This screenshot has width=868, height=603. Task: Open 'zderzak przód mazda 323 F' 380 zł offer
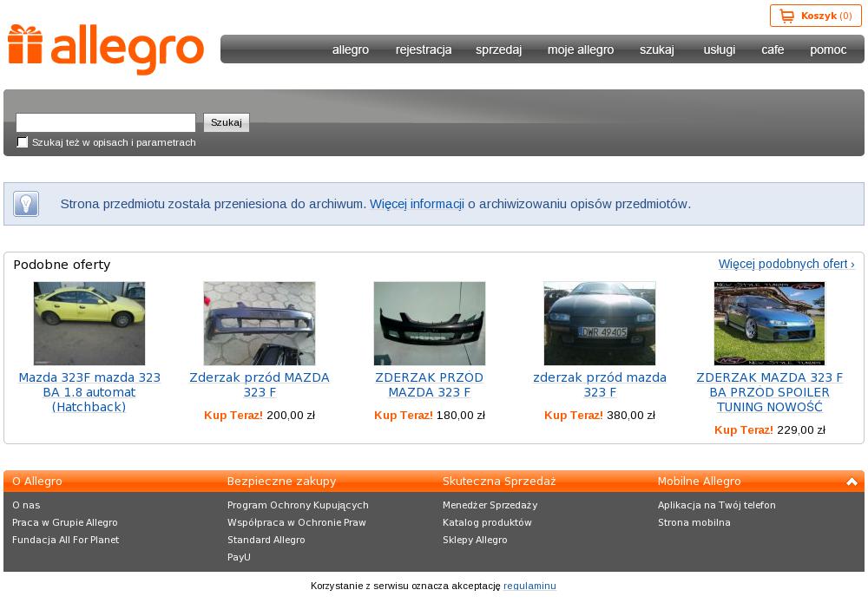tap(600, 385)
